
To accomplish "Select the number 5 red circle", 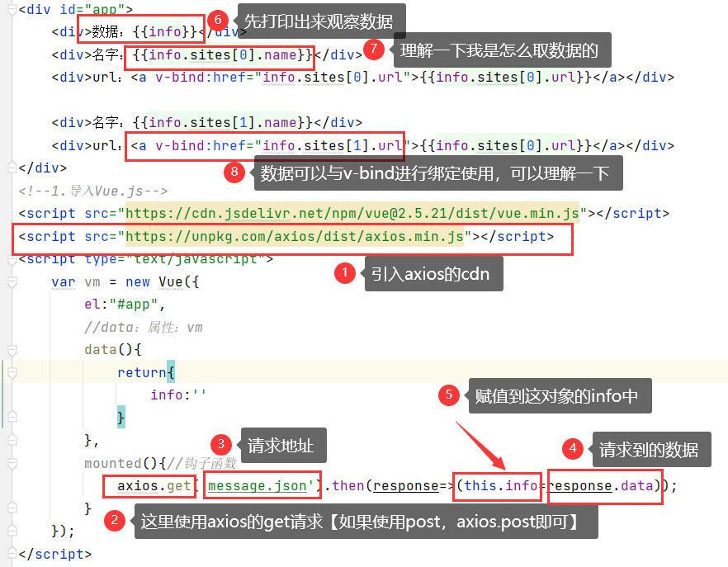I will [449, 395].
